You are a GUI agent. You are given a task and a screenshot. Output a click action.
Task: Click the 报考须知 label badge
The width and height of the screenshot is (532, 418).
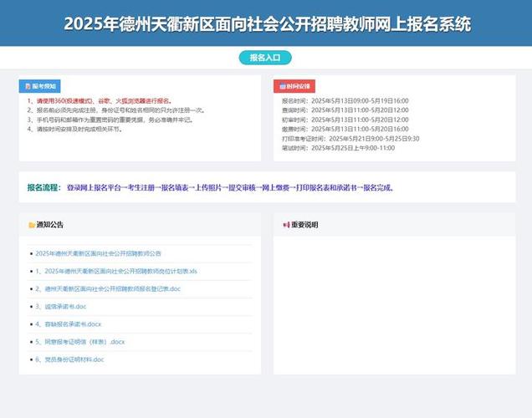click(39, 86)
